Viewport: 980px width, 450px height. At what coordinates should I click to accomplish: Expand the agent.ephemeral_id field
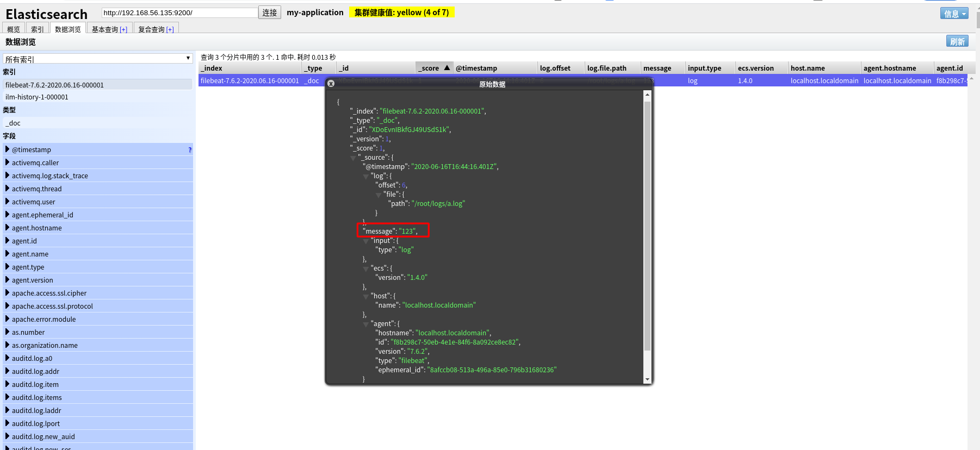click(7, 215)
